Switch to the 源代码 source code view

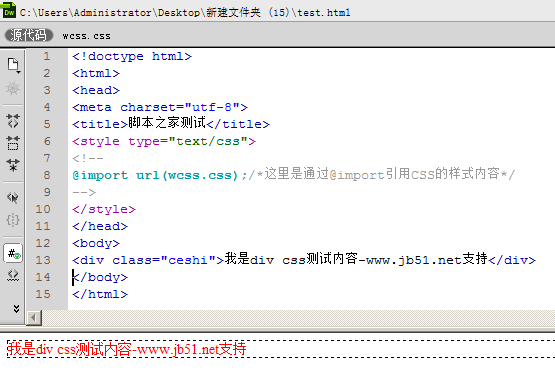coord(29,35)
